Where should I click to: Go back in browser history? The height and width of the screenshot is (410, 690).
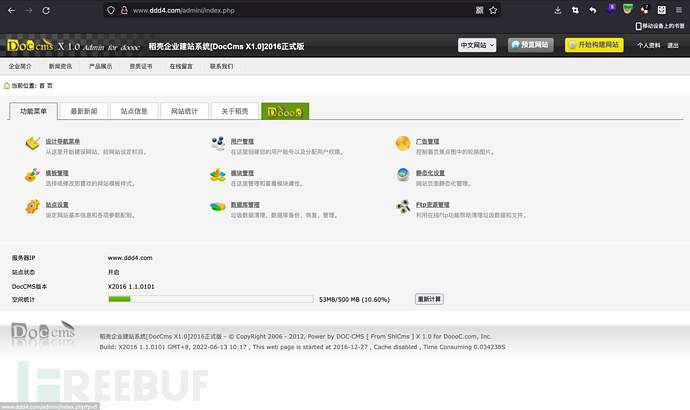click(11, 10)
